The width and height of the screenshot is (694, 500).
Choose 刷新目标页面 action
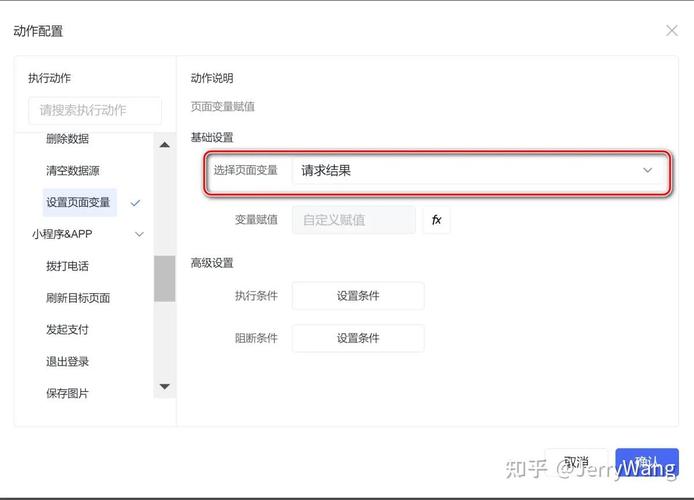78,298
